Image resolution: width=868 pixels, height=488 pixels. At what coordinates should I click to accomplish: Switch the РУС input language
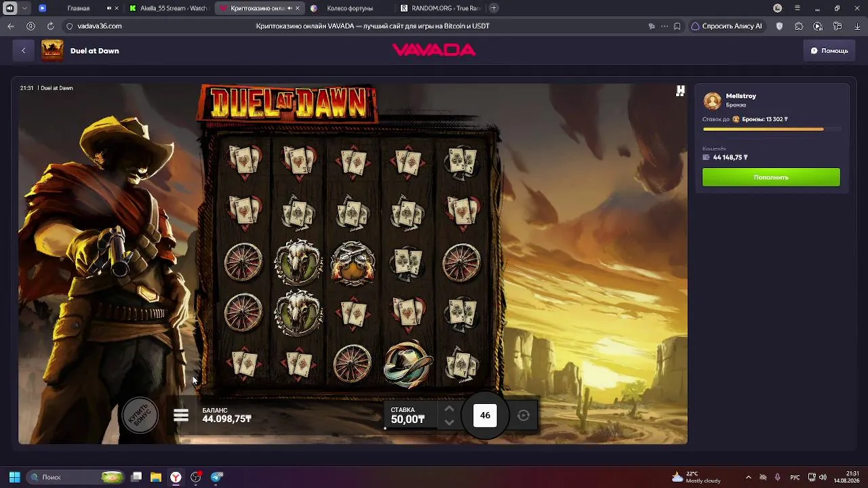click(x=795, y=477)
